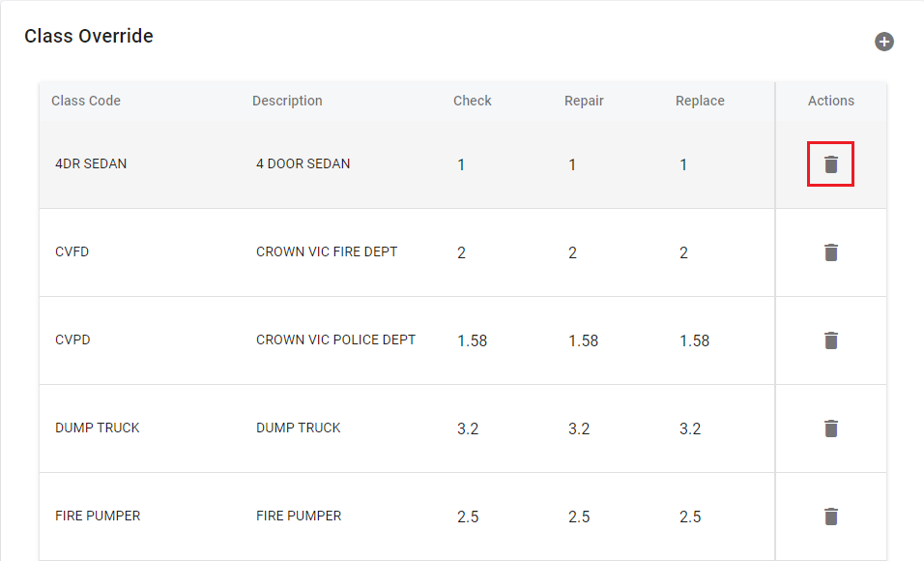Edit Replace value 1.58 for CVPD
This screenshot has width=924, height=561.
click(694, 340)
